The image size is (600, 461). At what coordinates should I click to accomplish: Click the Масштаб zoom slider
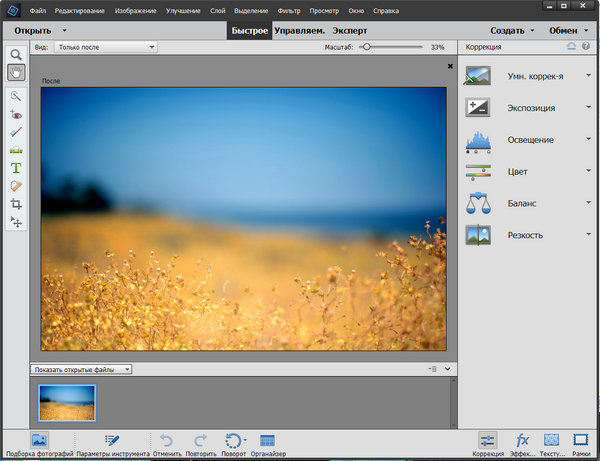coord(366,47)
